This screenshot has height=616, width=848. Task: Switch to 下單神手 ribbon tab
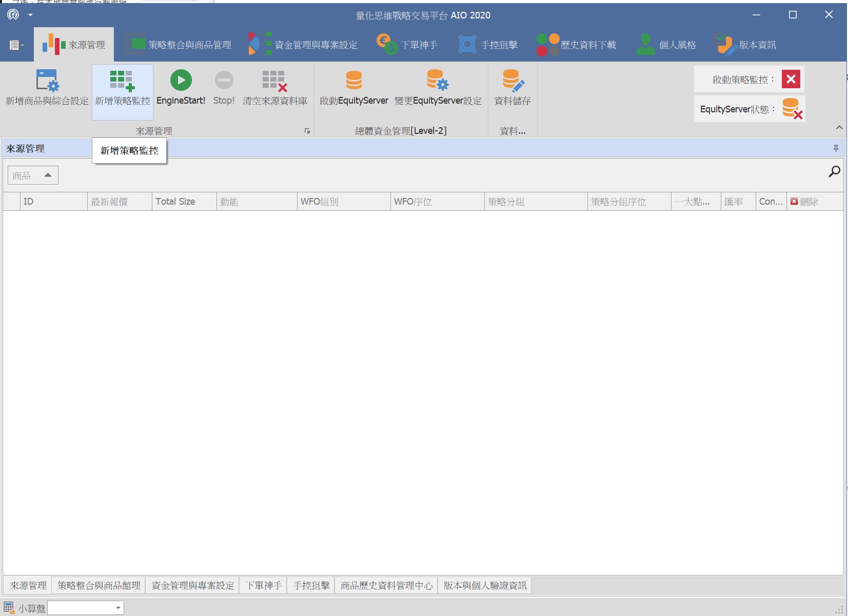[408, 45]
